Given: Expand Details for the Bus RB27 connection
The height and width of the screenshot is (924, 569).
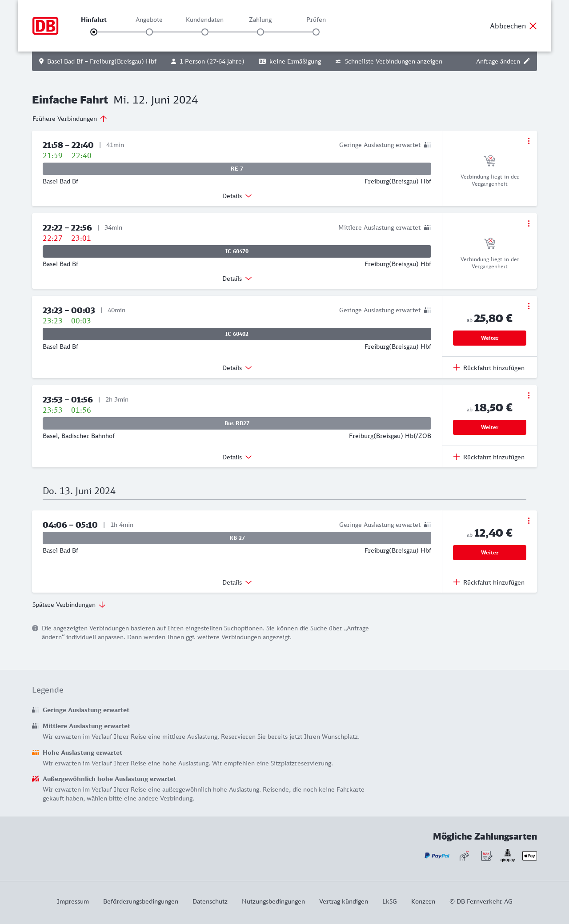Looking at the screenshot, I should tap(237, 457).
